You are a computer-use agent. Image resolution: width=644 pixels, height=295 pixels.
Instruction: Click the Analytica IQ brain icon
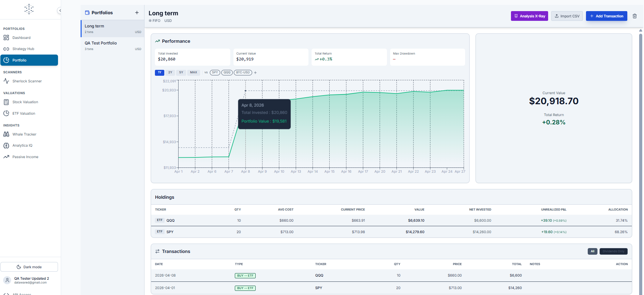[6, 146]
